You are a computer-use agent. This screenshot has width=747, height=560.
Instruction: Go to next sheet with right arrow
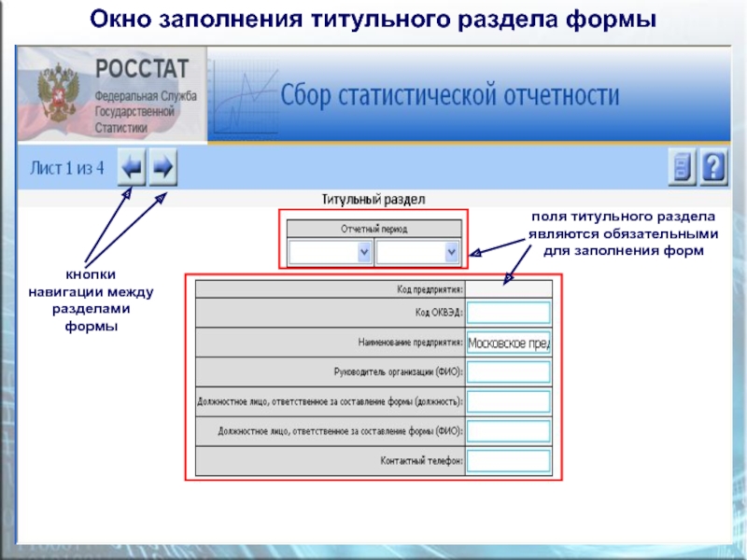pyautogui.click(x=162, y=167)
